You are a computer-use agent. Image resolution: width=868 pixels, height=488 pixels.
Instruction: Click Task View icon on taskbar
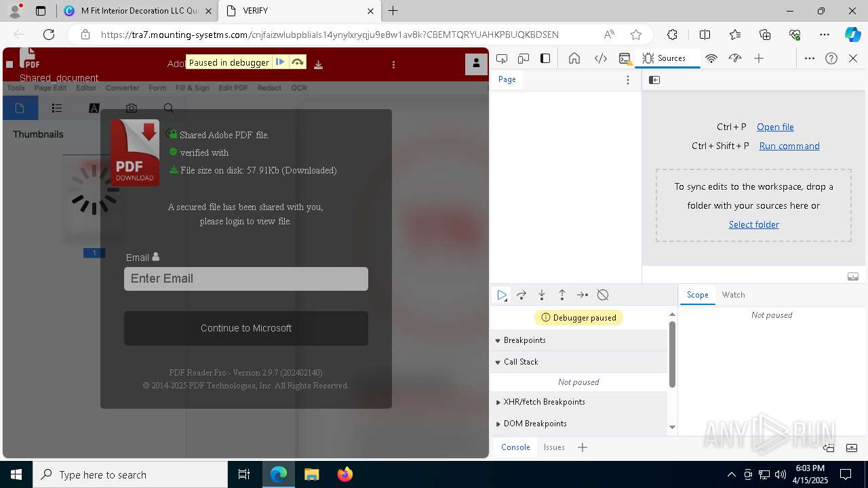tap(244, 474)
